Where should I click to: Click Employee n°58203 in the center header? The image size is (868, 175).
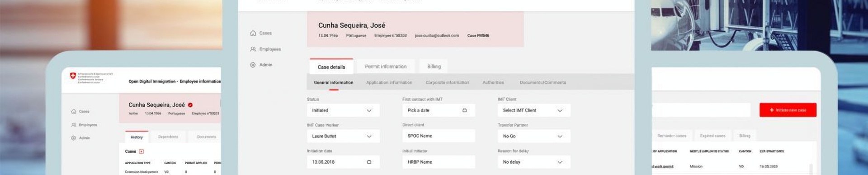390,35
